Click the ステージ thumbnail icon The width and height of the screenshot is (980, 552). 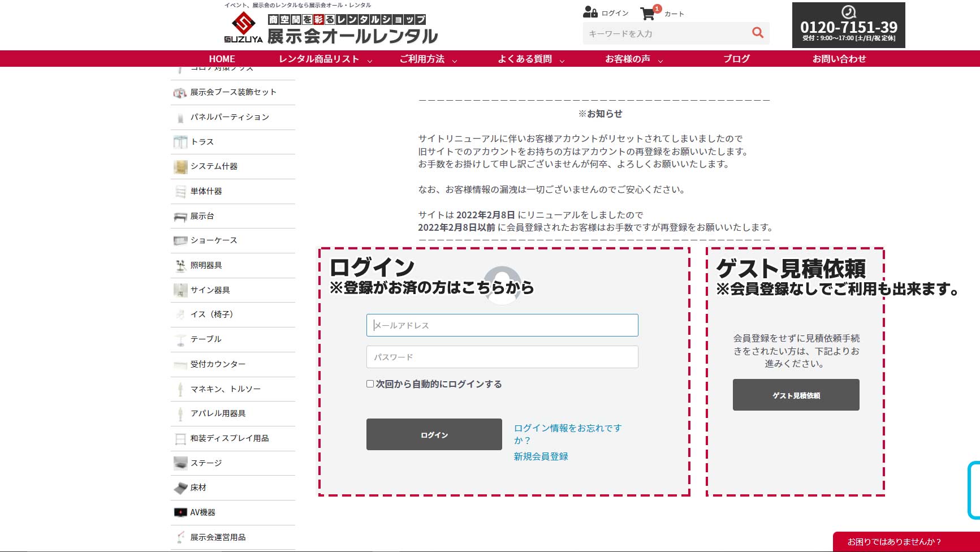[180, 464]
